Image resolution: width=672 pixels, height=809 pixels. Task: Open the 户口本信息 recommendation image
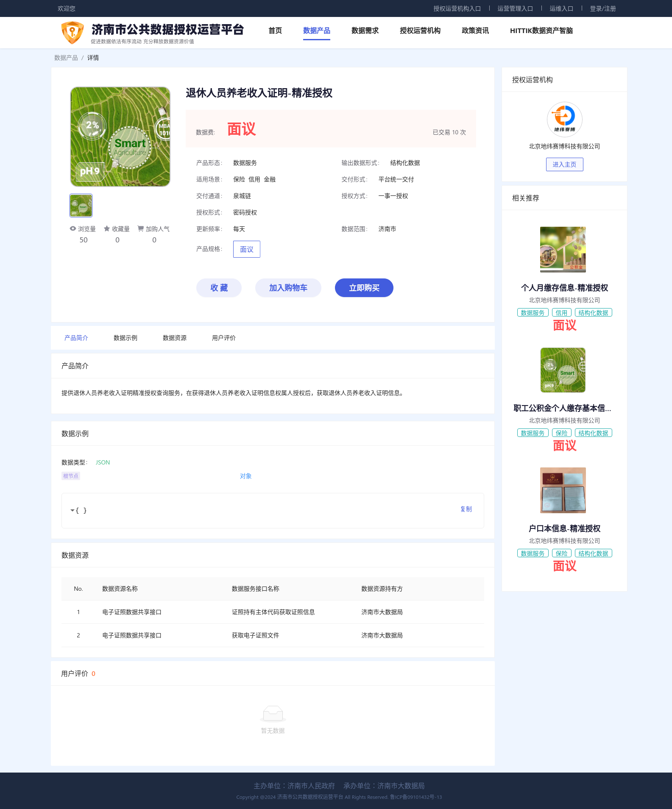click(563, 490)
